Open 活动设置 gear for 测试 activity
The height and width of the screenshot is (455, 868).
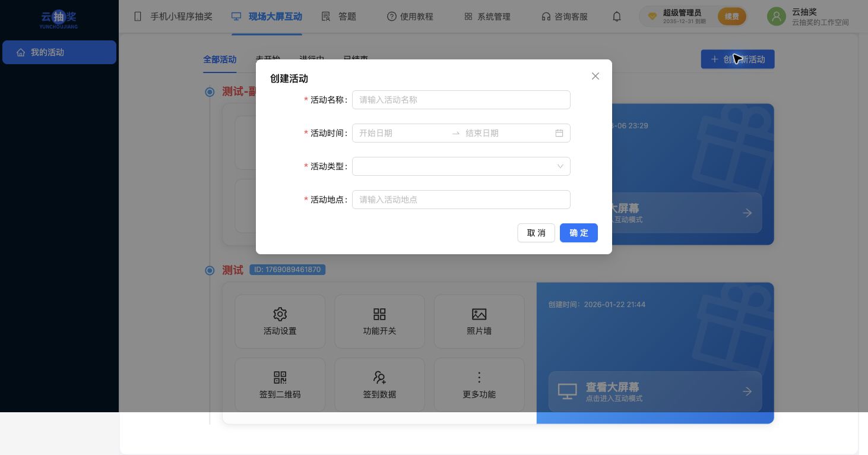280,321
